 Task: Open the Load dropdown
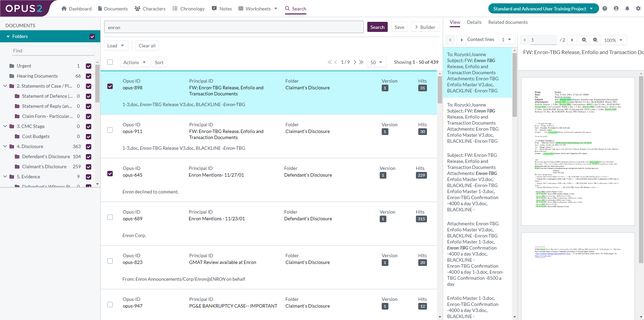pos(116,46)
